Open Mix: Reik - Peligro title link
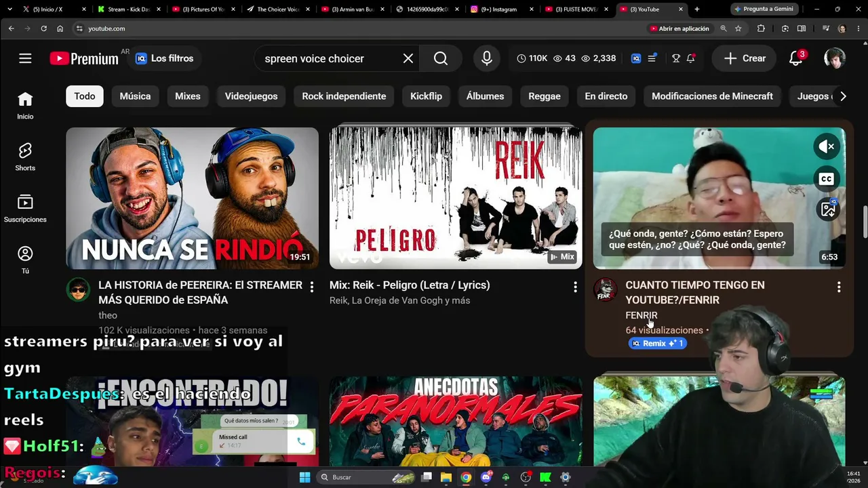 (x=410, y=285)
